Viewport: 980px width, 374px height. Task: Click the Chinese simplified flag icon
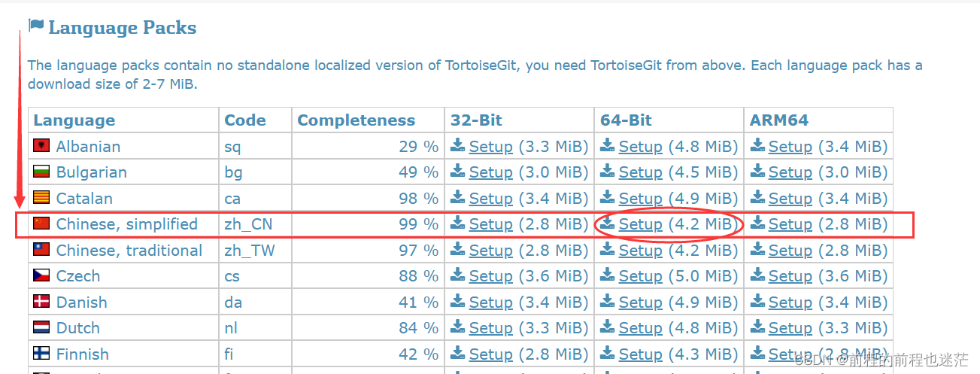[x=41, y=223]
